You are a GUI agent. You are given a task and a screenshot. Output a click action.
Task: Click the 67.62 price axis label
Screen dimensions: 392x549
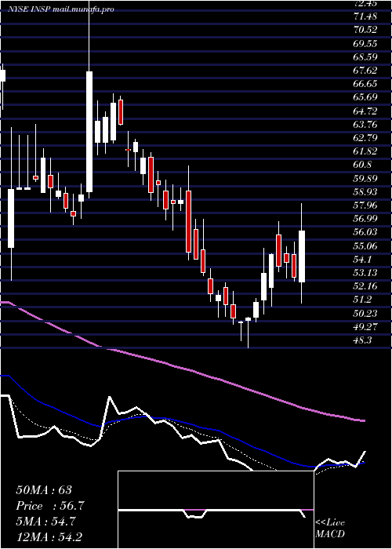[x=365, y=71]
